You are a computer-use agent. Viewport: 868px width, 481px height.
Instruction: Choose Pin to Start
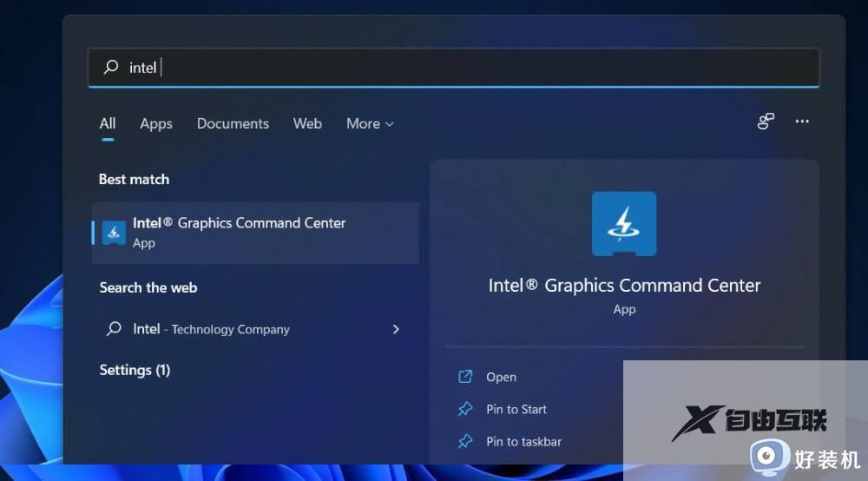click(516, 409)
